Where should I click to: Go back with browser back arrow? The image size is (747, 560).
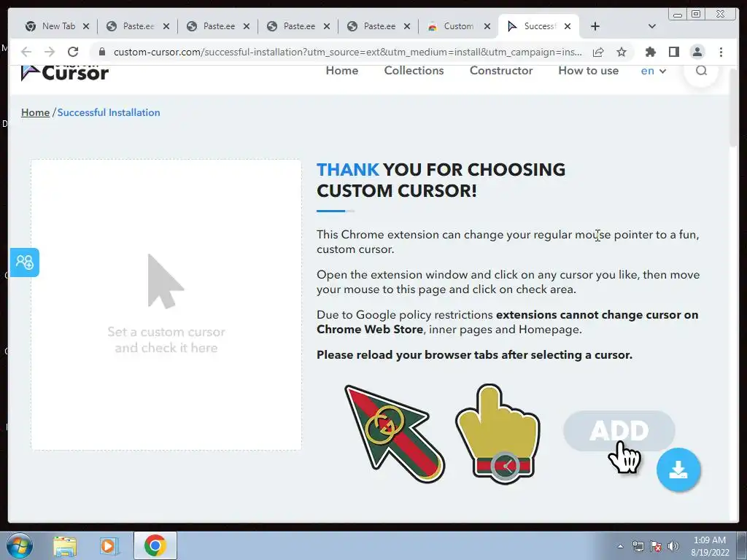click(26, 52)
